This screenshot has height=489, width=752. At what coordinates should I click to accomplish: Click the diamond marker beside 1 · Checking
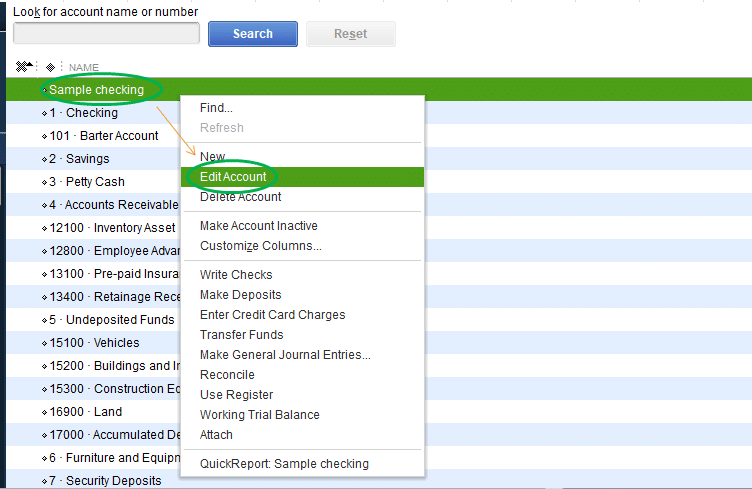[45, 113]
